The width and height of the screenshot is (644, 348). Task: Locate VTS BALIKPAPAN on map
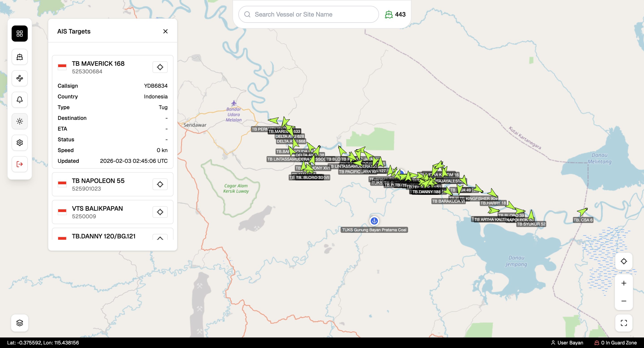[160, 212]
